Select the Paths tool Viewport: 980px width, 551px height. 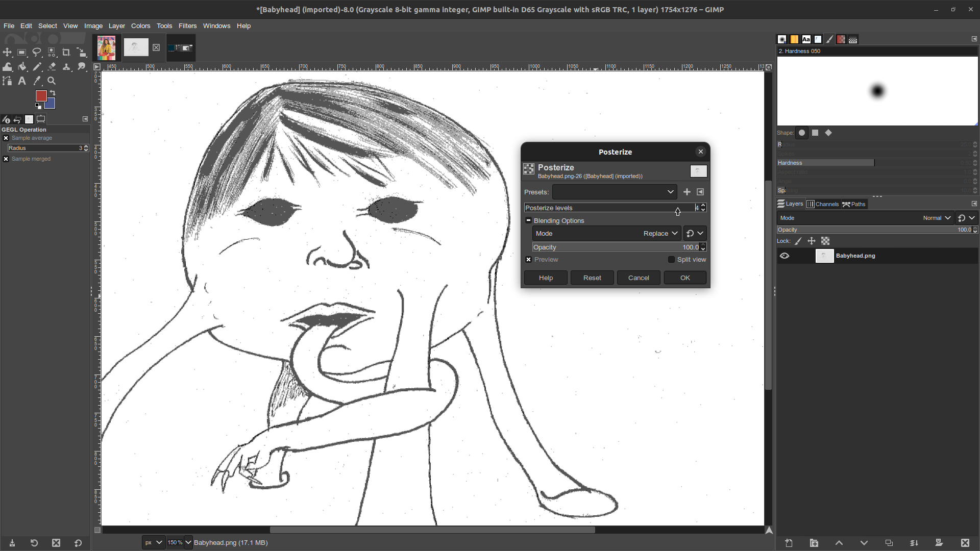[x=9, y=80]
